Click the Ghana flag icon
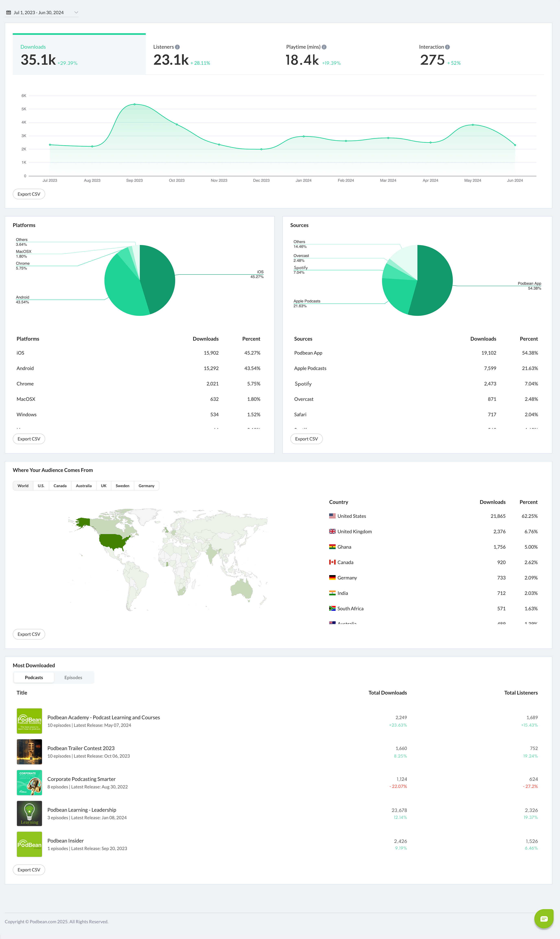 332,547
